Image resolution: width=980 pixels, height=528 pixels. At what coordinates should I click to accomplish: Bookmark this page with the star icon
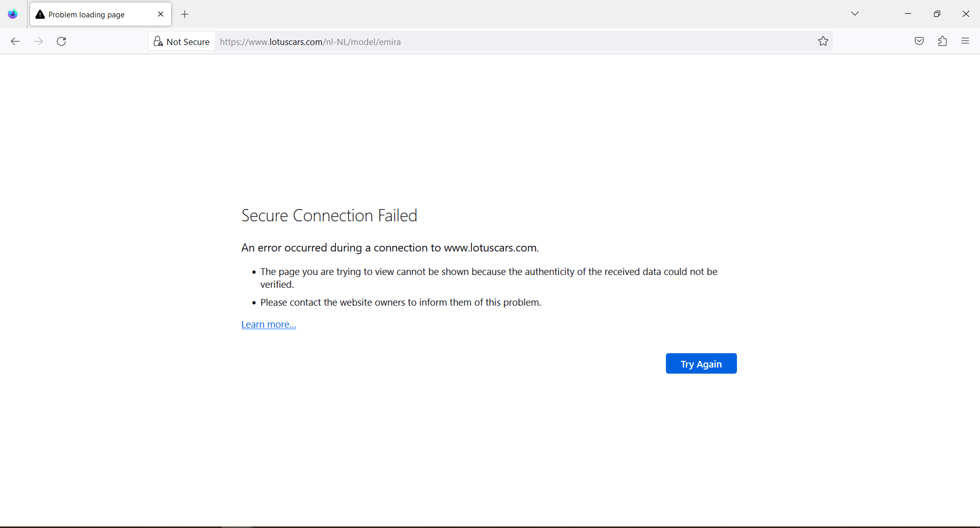(823, 41)
